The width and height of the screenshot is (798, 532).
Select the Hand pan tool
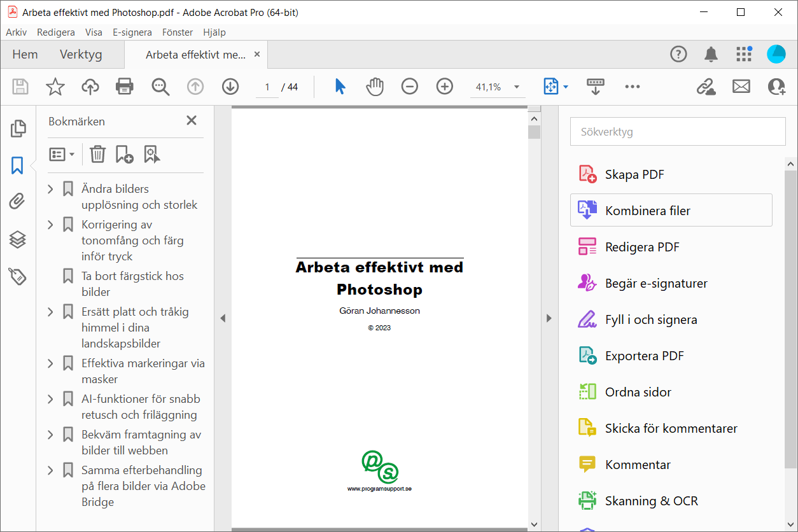(375, 87)
